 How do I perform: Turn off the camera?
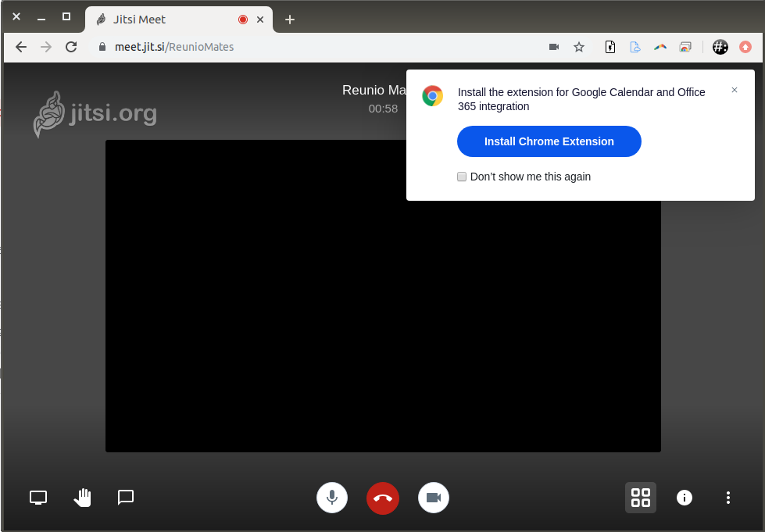(x=434, y=498)
